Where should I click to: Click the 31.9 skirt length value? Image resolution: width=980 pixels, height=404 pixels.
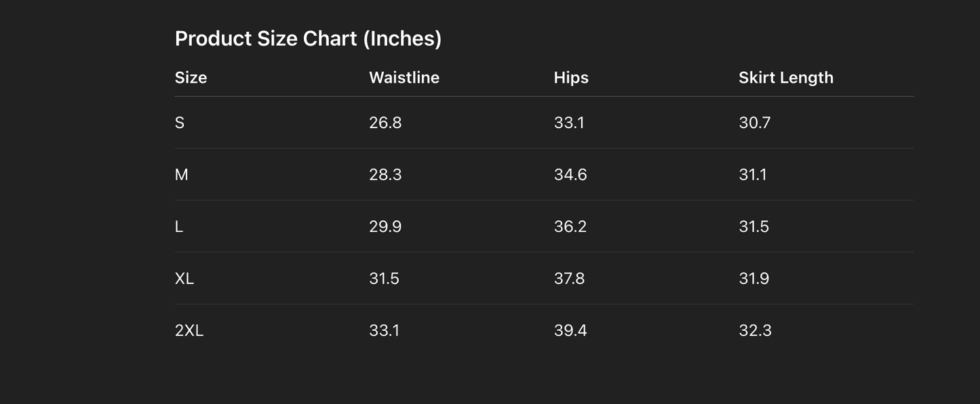[754, 279]
